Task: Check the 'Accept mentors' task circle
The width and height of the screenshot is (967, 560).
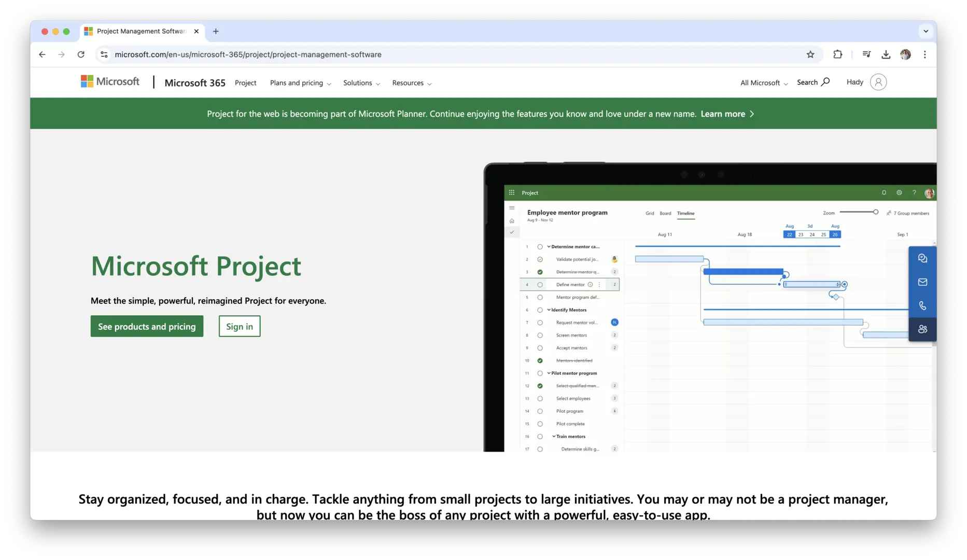Action: click(x=540, y=348)
